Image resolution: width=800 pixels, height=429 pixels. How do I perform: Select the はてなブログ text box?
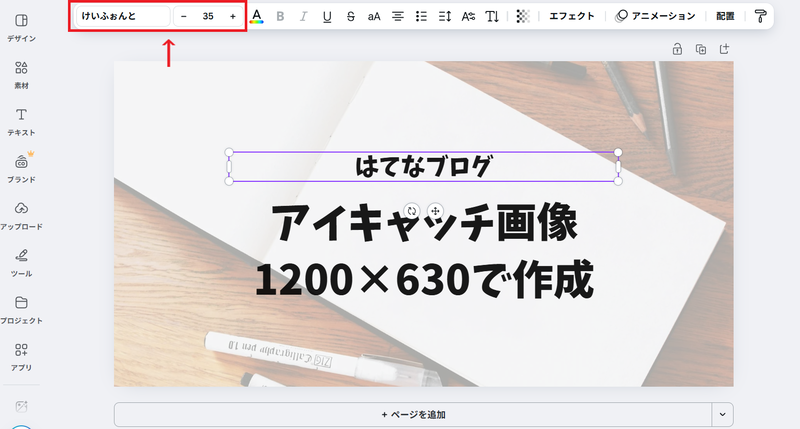click(x=423, y=167)
